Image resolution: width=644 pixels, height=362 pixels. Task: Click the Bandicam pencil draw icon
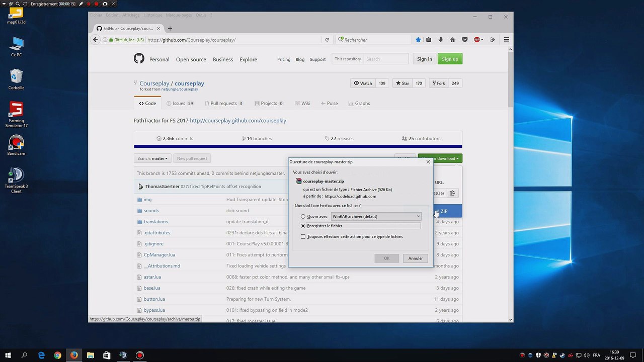tap(81, 4)
